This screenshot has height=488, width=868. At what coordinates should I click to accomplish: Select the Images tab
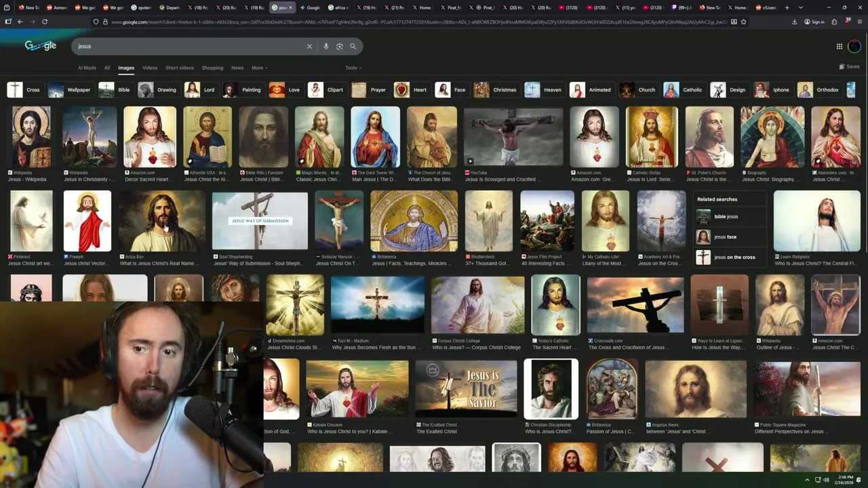coord(126,68)
